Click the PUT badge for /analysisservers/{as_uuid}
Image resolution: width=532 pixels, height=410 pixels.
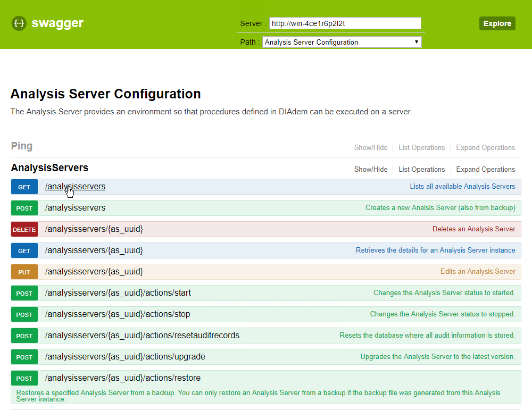tap(24, 272)
